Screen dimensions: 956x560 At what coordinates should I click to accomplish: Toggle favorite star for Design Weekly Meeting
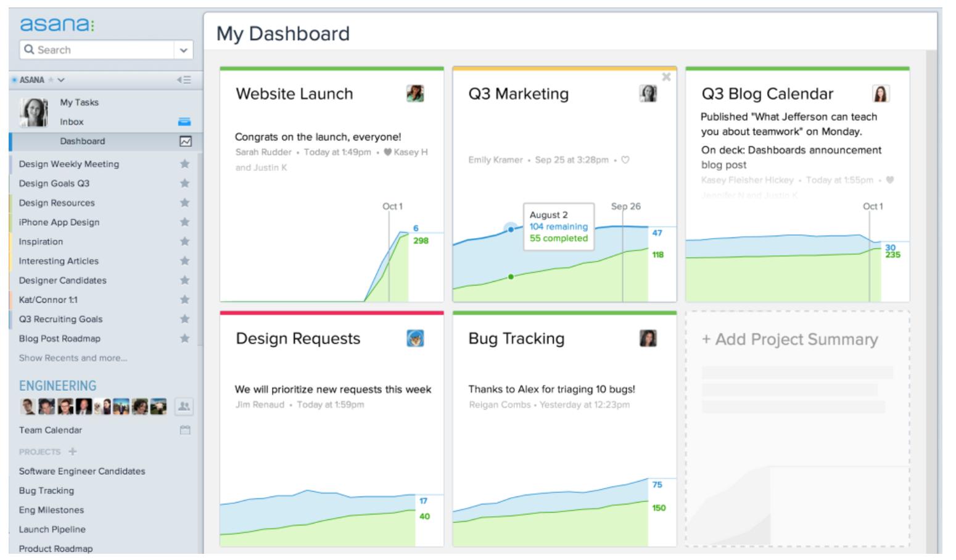(184, 164)
